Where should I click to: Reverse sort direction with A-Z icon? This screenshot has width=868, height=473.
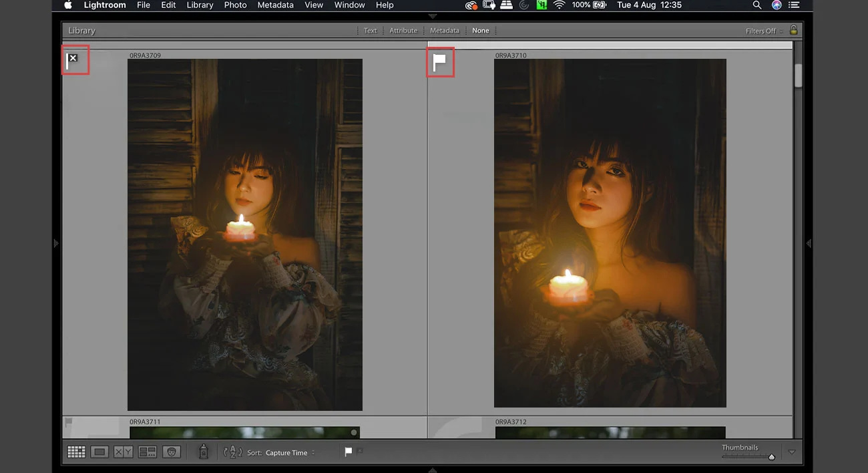coord(232,452)
